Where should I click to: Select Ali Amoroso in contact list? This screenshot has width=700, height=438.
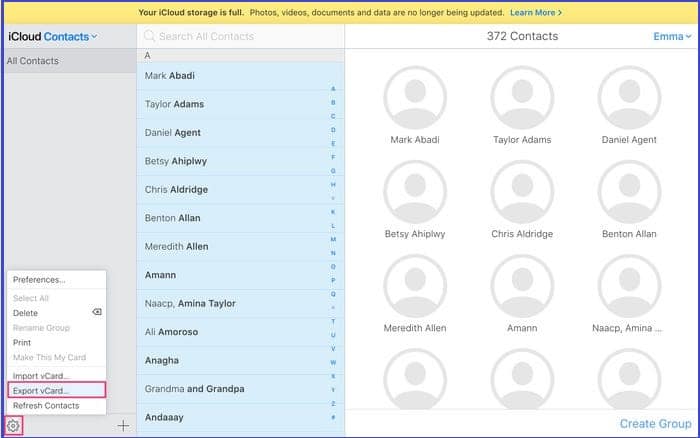[x=240, y=332]
